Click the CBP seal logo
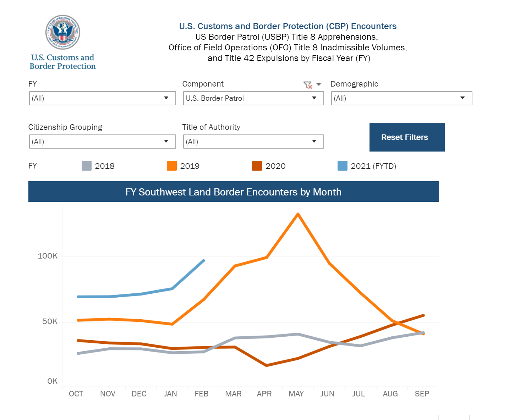This screenshot has height=420, width=531. [x=62, y=32]
